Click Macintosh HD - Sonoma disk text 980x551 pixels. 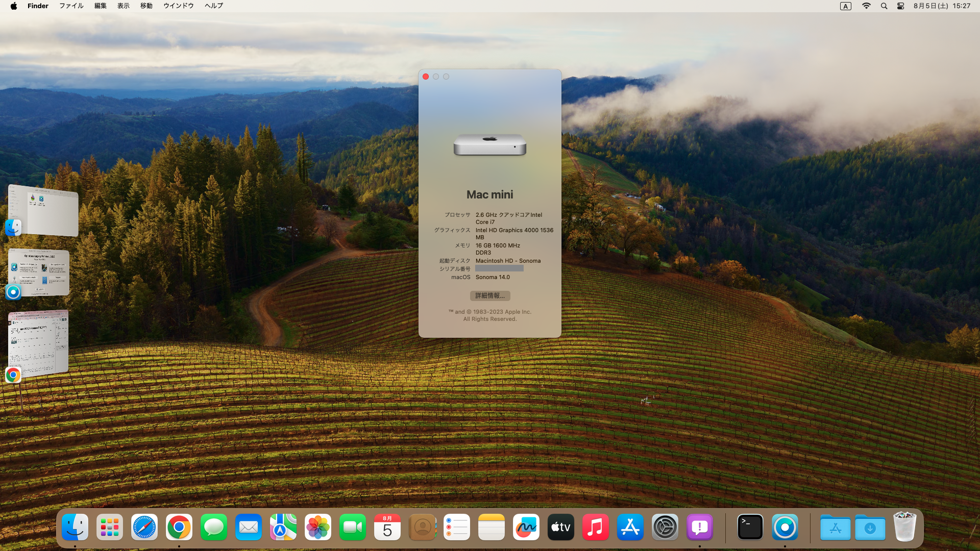point(508,261)
